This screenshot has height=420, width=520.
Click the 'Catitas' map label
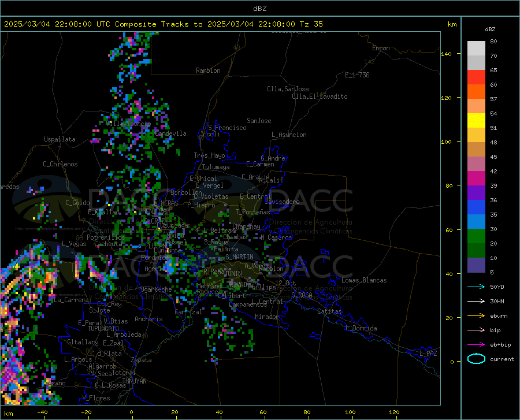tap(329, 311)
